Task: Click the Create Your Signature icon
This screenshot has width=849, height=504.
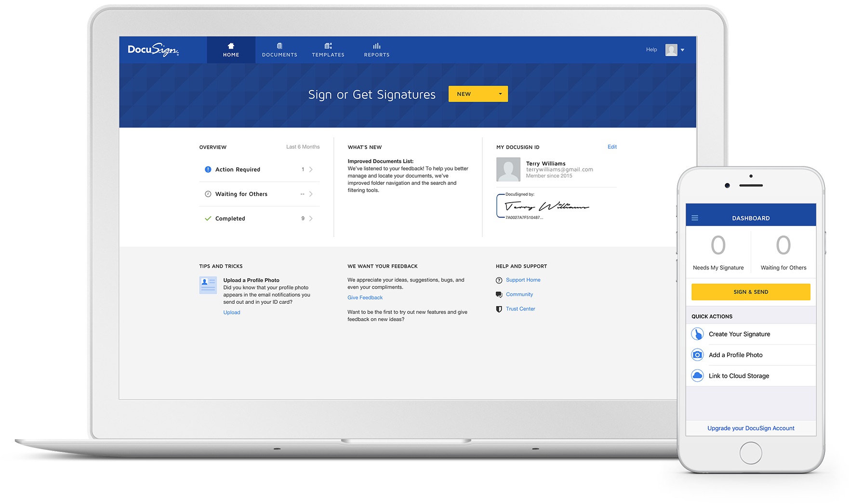Action: (697, 334)
